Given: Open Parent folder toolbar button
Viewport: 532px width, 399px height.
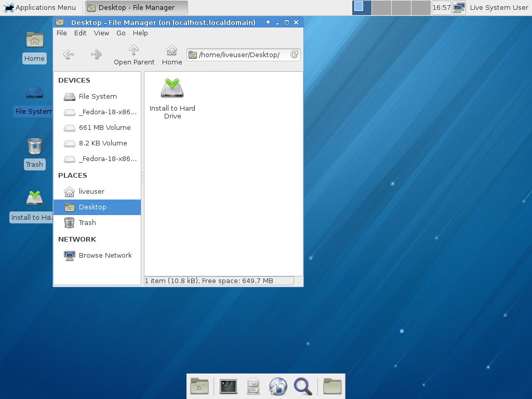Looking at the screenshot, I should click(134, 55).
